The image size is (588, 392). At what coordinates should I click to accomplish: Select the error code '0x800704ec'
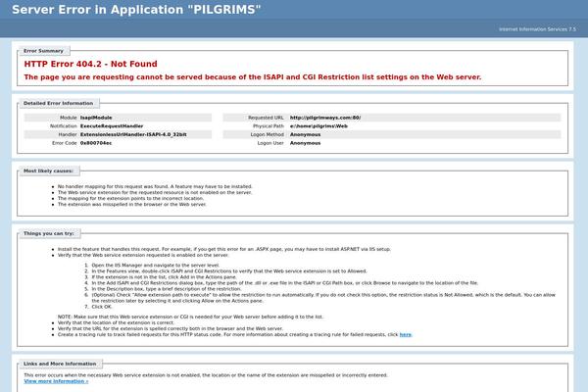pos(96,143)
